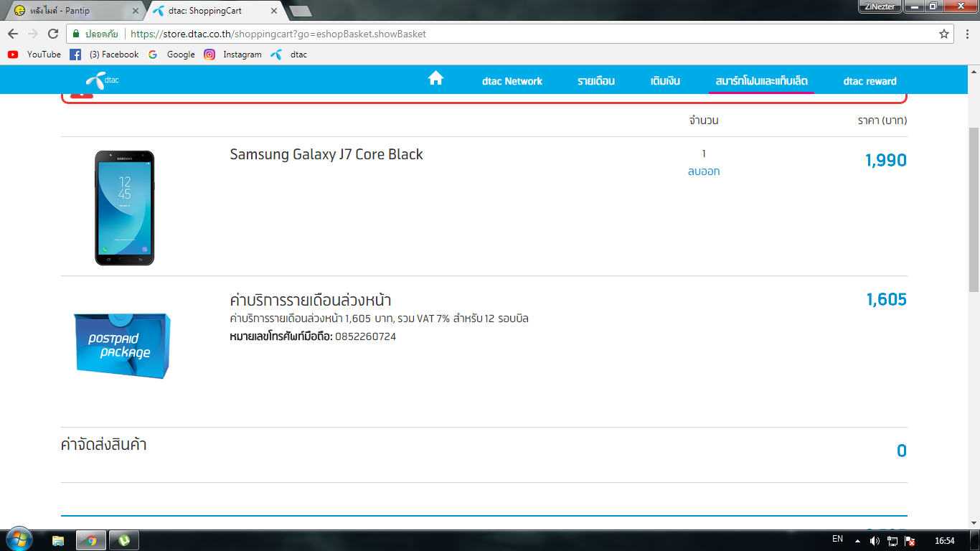Click the VAT 7% description line
The image size is (980, 551).
pyautogui.click(x=379, y=319)
